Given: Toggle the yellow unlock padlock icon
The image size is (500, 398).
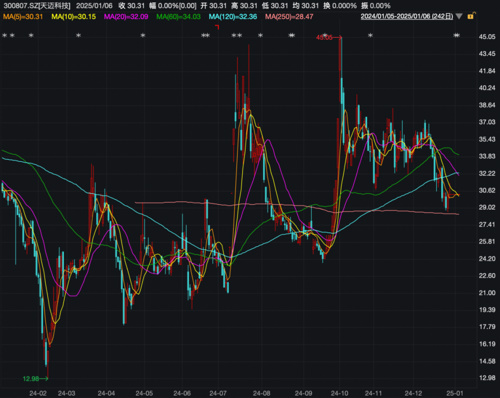Looking at the screenshot, I should tap(471, 16).
